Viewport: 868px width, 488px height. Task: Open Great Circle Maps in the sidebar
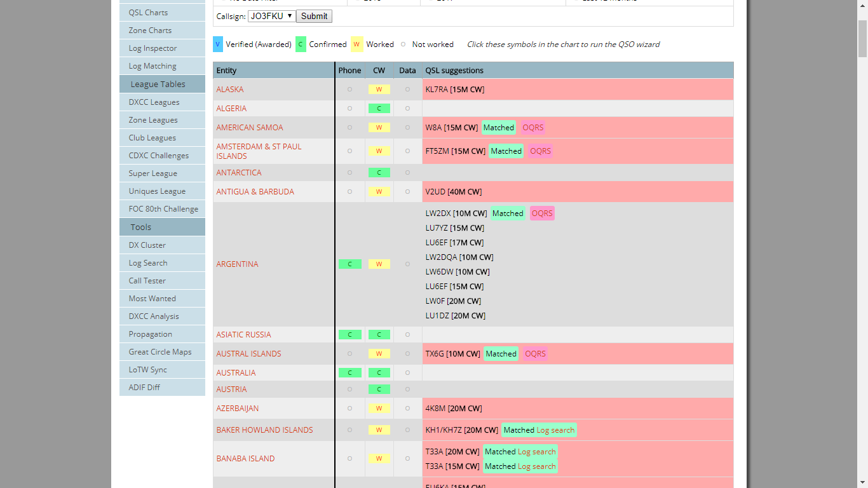point(159,352)
